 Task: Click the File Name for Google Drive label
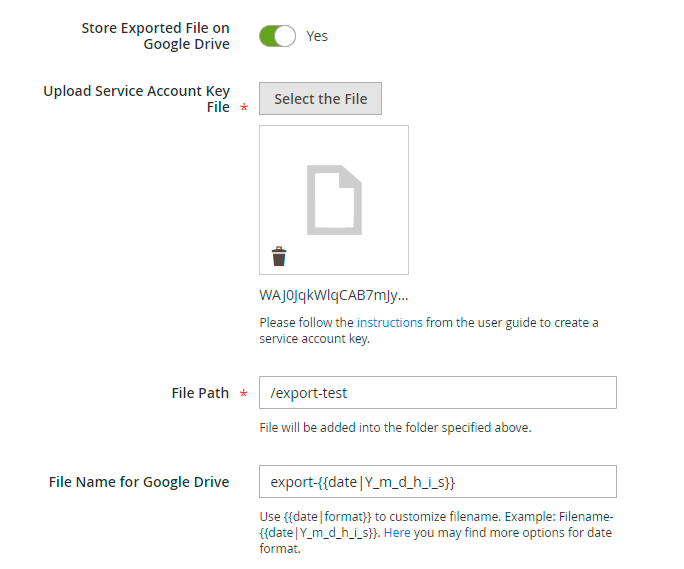[139, 482]
